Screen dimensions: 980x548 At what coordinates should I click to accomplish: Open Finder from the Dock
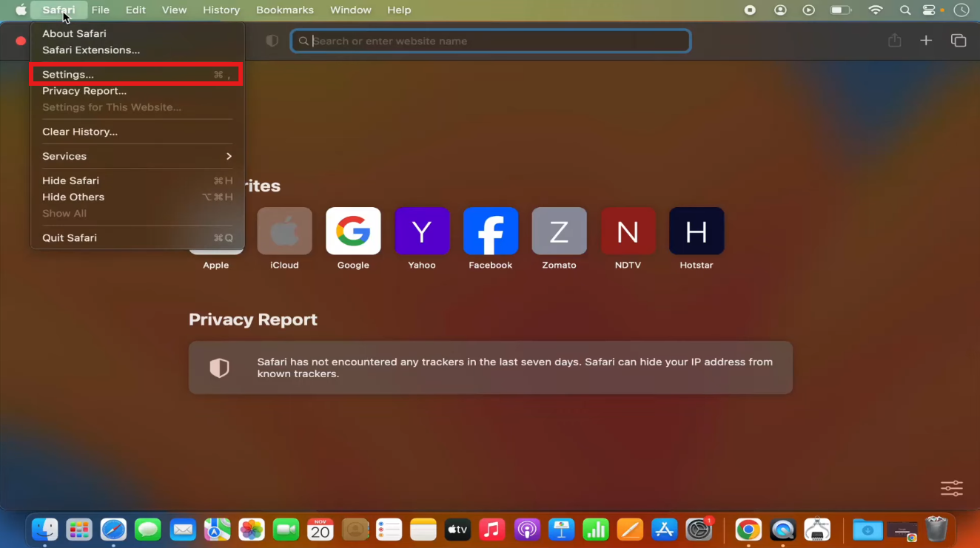click(45, 530)
